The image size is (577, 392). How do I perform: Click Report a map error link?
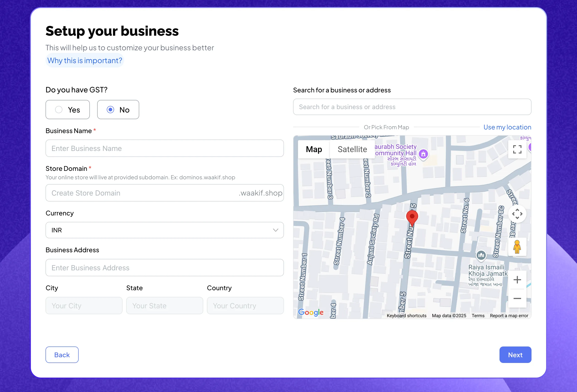click(509, 315)
